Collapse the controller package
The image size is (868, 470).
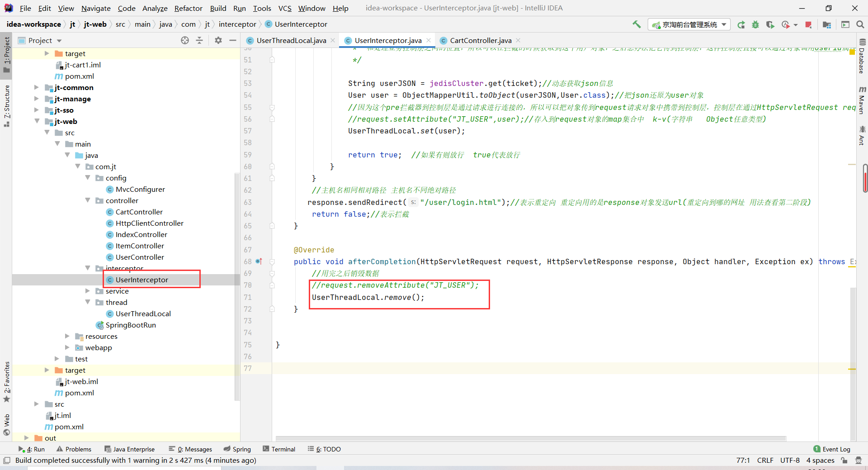[88, 200]
